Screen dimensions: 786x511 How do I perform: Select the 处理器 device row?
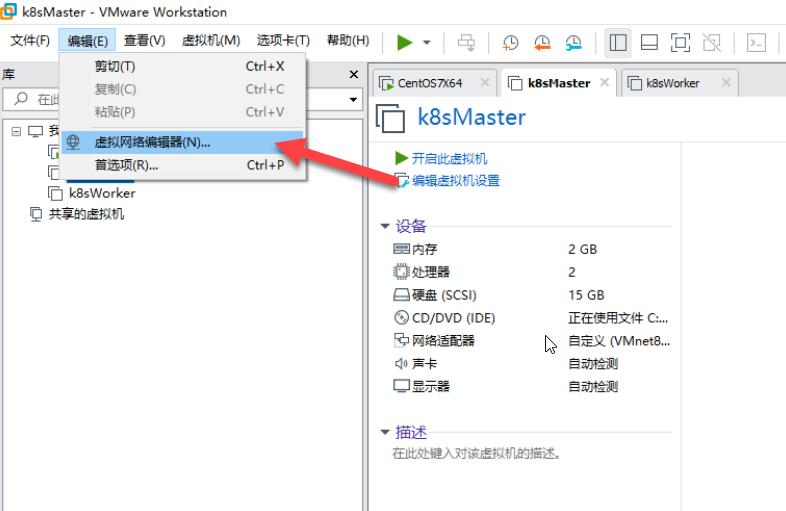531,272
